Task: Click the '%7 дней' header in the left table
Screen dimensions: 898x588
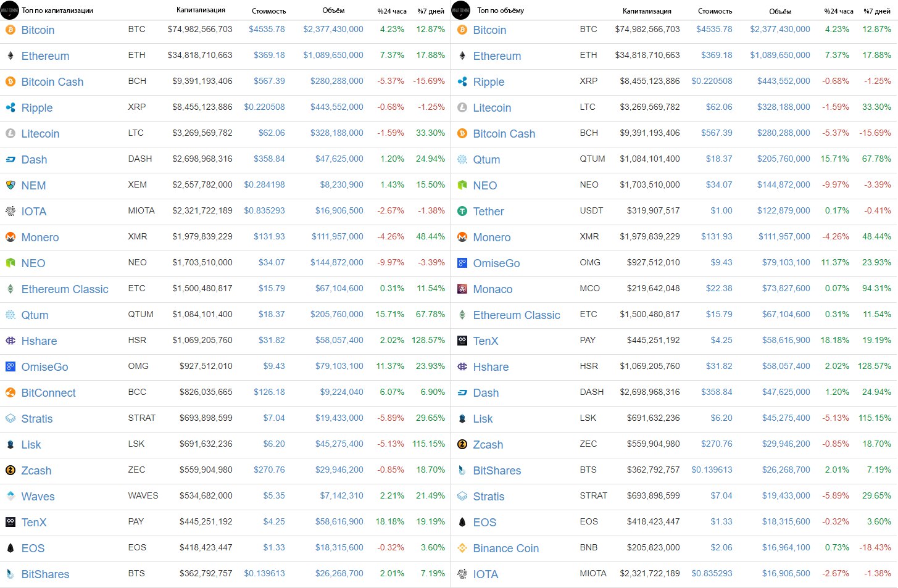Action: pyautogui.click(x=431, y=11)
